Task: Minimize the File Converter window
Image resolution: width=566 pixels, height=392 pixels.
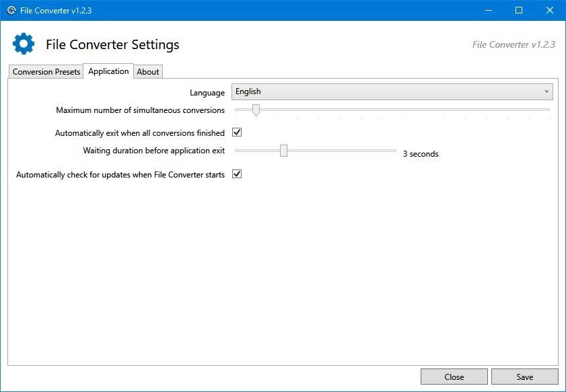Action: [489, 10]
